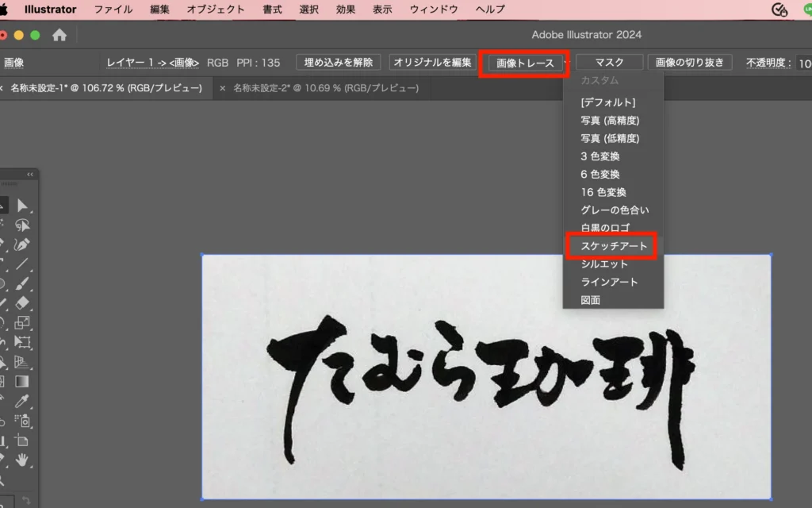Pick the Paintbrush tool
Screen dimensions: 812x508
tap(22, 283)
